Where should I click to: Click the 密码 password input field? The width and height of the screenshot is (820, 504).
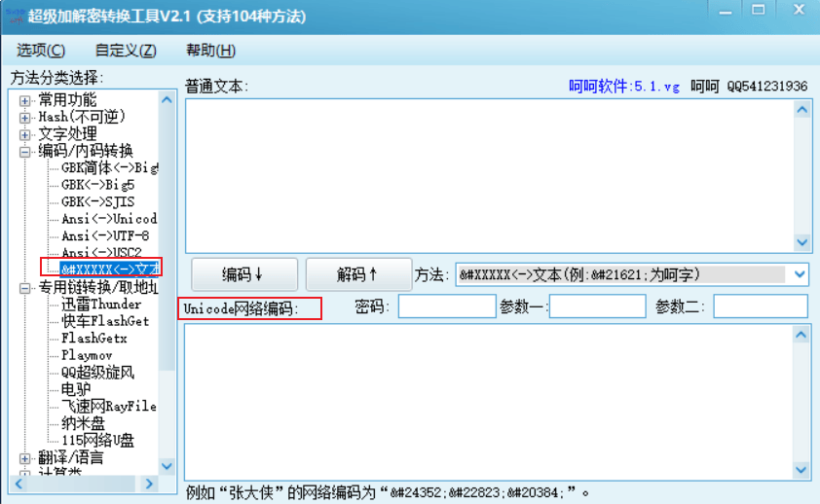click(x=447, y=306)
